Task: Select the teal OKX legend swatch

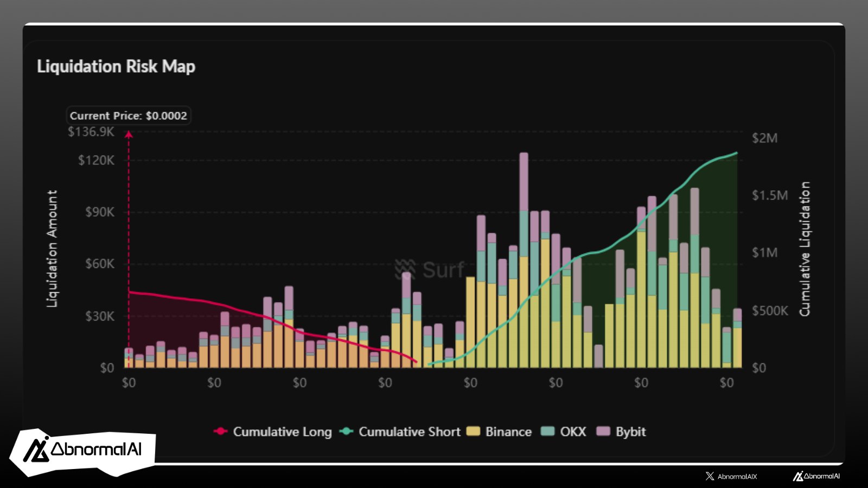Action: tap(548, 432)
